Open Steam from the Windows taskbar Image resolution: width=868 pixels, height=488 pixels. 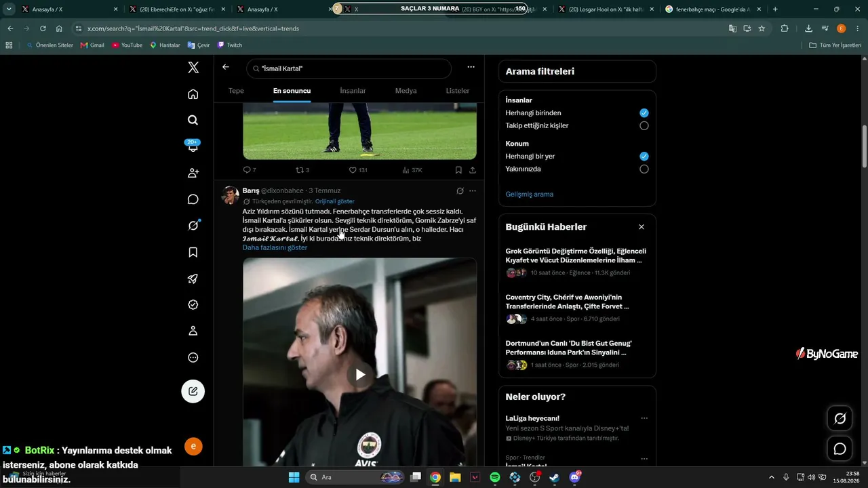555,477
